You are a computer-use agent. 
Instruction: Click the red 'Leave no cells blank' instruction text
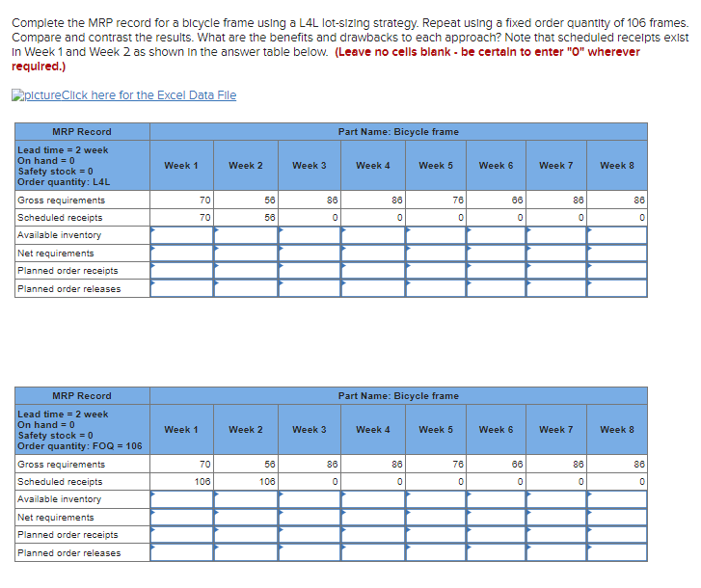(326, 59)
